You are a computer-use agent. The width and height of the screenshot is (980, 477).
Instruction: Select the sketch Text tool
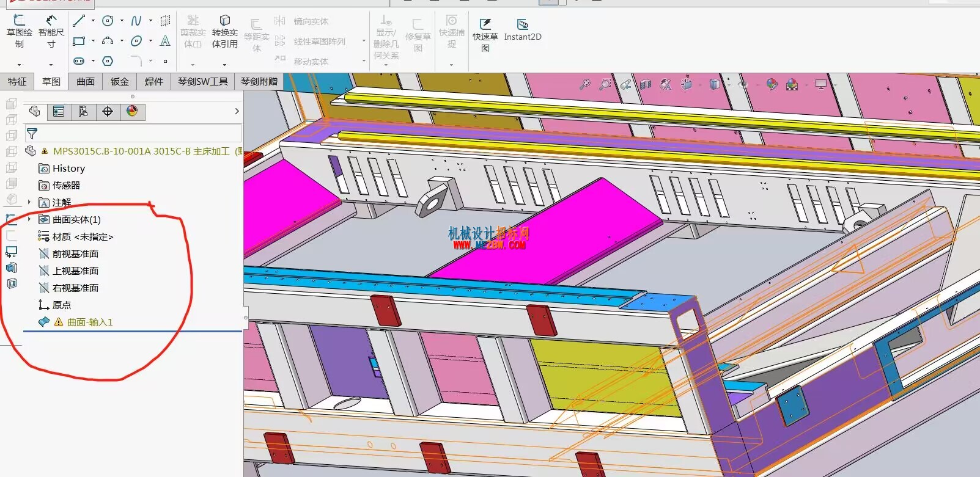point(165,41)
